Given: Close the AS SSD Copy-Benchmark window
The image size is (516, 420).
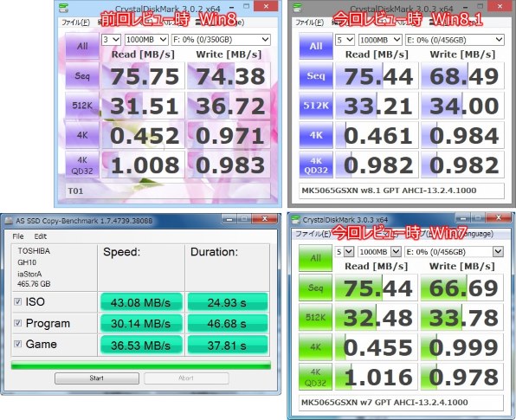Looking at the screenshot, I should click(x=264, y=218).
